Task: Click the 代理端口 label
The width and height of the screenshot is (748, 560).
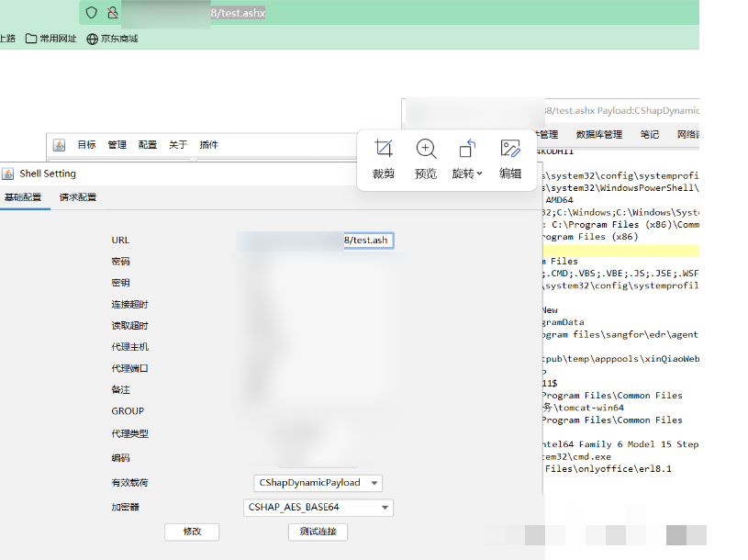Action: point(129,368)
